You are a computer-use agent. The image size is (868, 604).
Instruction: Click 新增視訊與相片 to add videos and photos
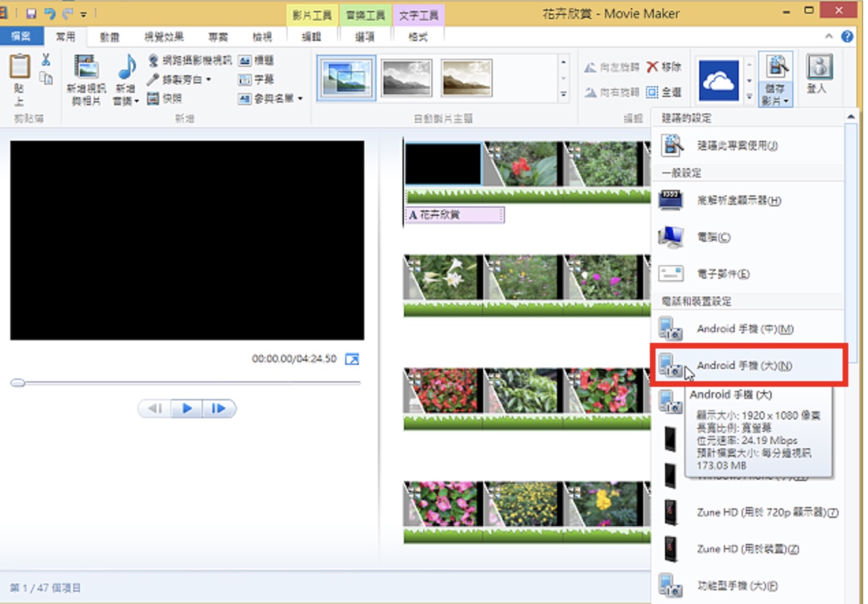point(86,80)
